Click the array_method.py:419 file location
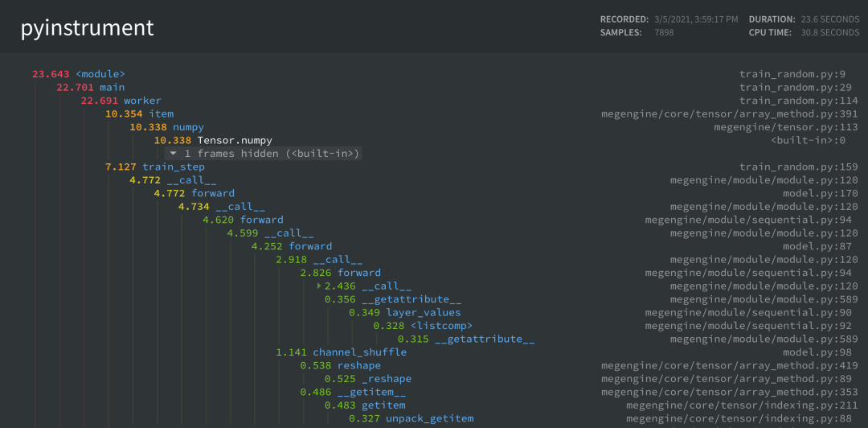The image size is (868, 428). point(729,366)
